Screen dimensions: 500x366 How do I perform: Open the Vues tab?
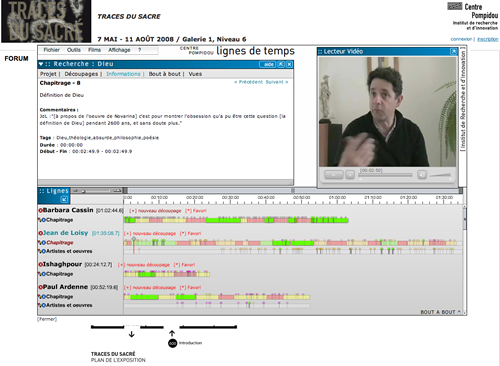(x=195, y=74)
